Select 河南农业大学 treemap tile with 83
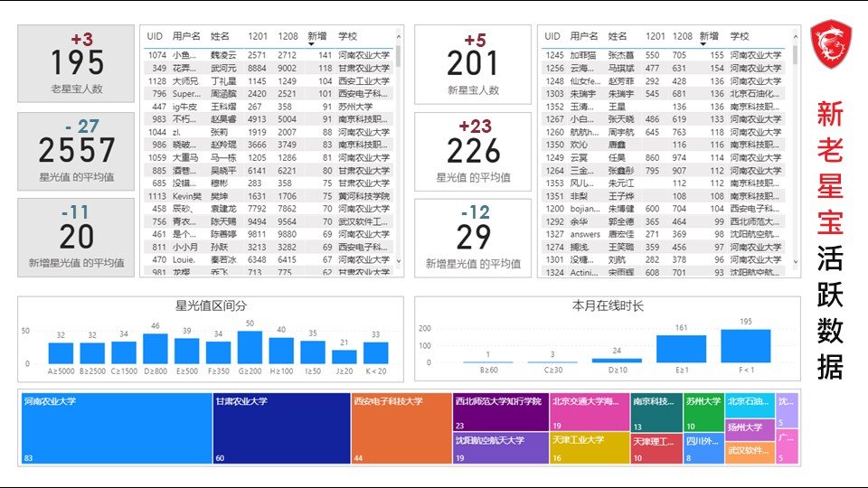Viewport: 868px width, 488px height. [117, 428]
